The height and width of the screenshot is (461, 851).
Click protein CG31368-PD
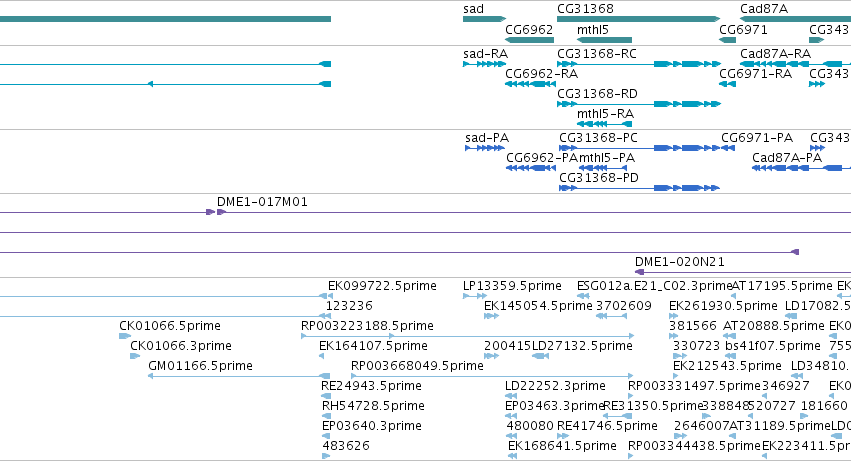point(599,178)
